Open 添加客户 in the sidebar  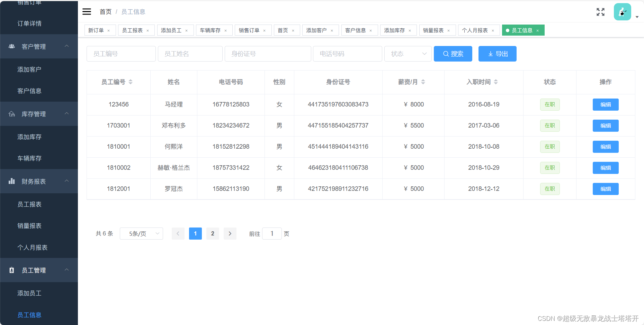(29, 69)
